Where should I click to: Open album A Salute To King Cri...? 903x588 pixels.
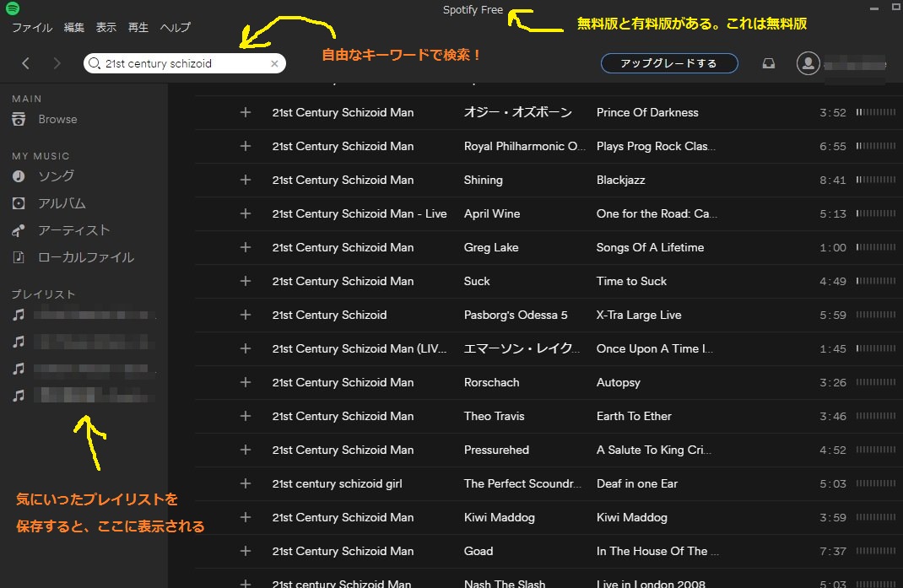point(654,450)
